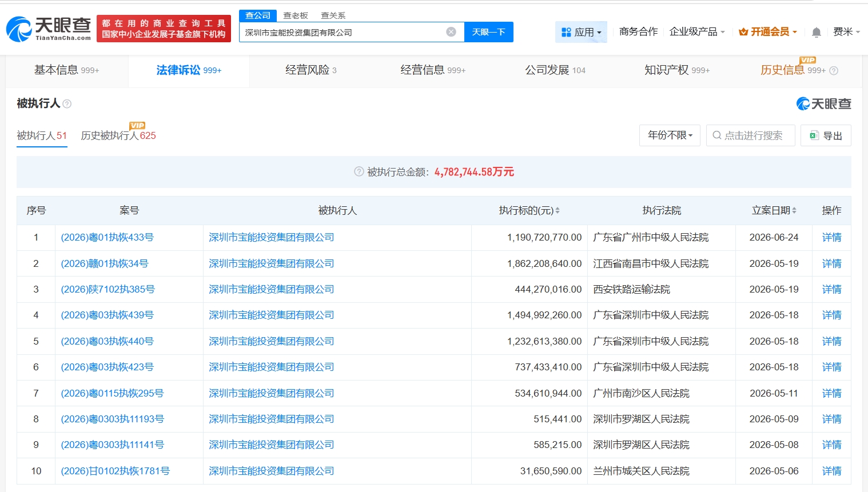Click the 执行法院 column header
This screenshot has height=492, width=868.
point(662,211)
